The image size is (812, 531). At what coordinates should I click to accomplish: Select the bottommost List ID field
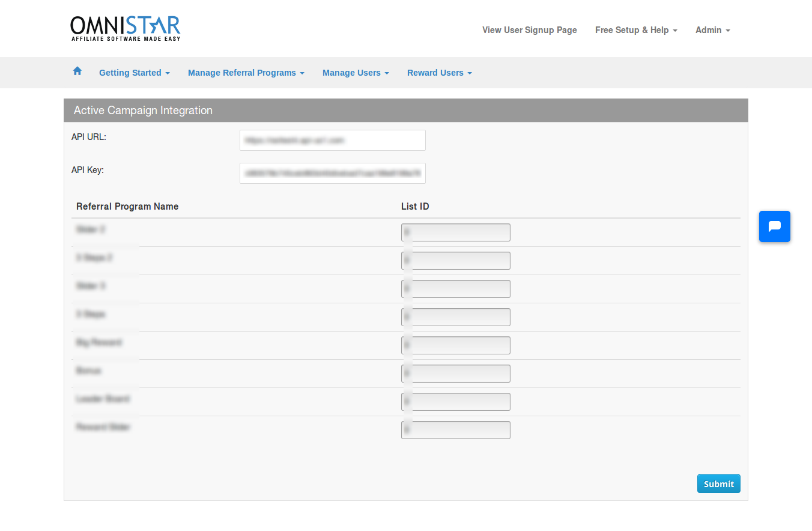click(x=456, y=430)
